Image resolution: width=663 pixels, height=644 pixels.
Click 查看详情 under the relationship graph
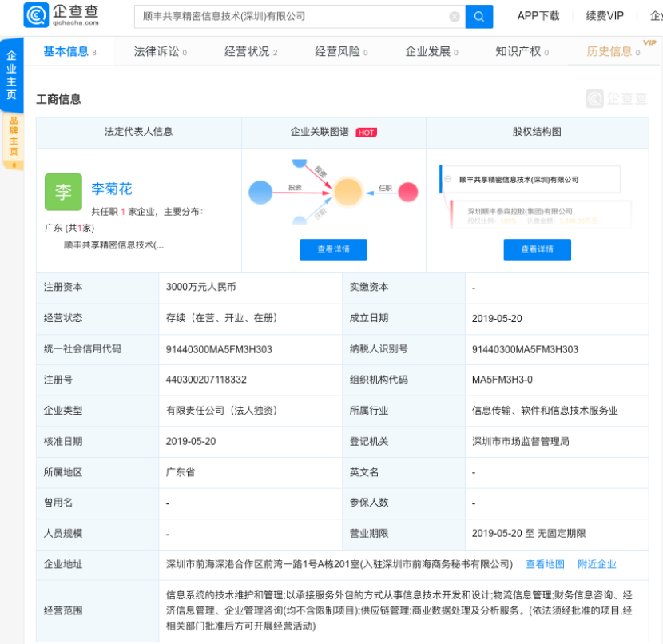(x=333, y=249)
